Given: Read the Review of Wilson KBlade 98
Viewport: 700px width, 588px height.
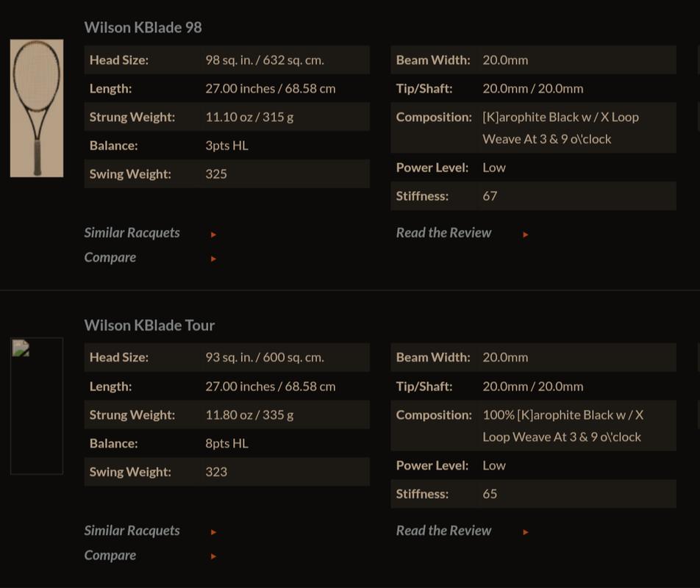Looking at the screenshot, I should [443, 233].
